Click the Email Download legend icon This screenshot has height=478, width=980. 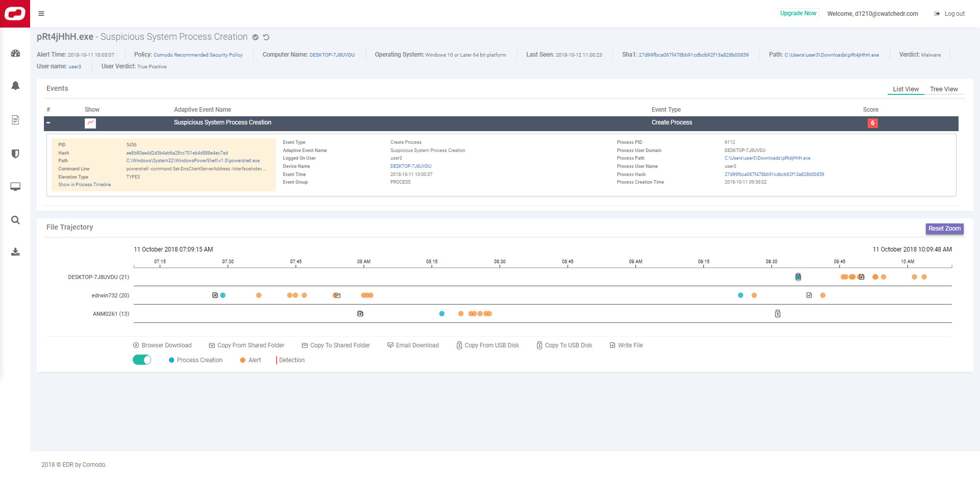pyautogui.click(x=389, y=345)
